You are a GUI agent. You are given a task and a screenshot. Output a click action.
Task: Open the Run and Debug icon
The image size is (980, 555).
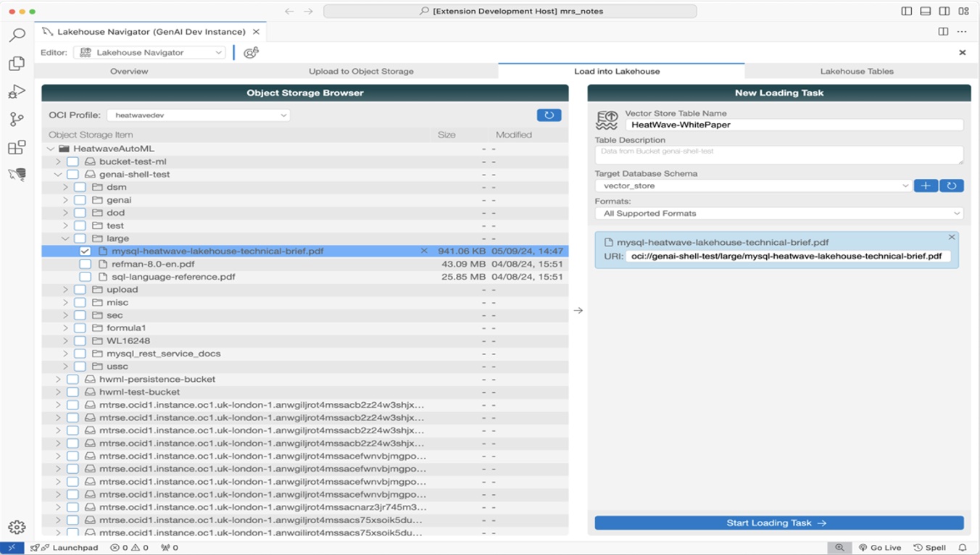click(17, 91)
